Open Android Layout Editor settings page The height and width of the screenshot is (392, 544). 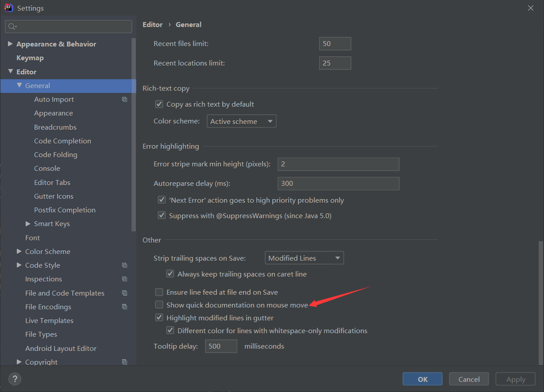pyautogui.click(x=61, y=348)
